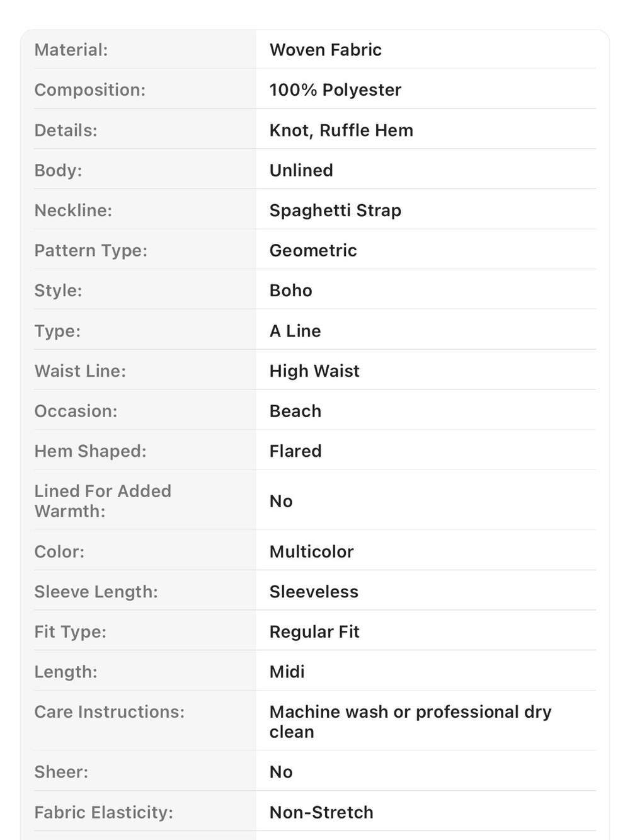Click the Regular Fit value
This screenshot has width=630, height=840.
point(314,632)
